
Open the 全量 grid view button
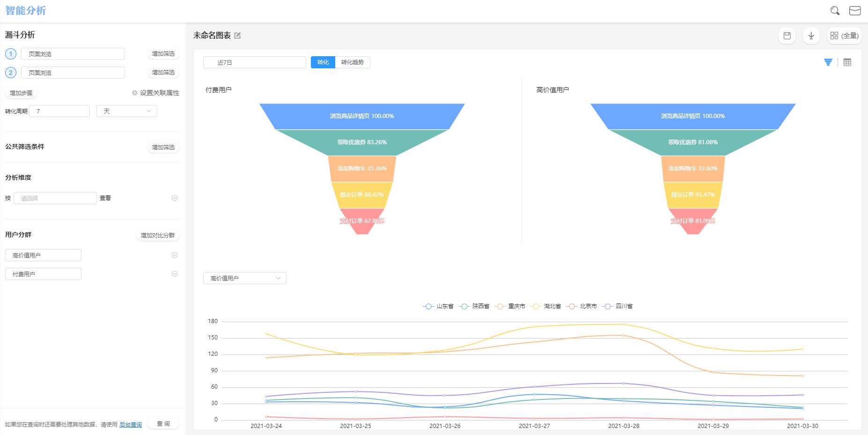click(x=845, y=36)
